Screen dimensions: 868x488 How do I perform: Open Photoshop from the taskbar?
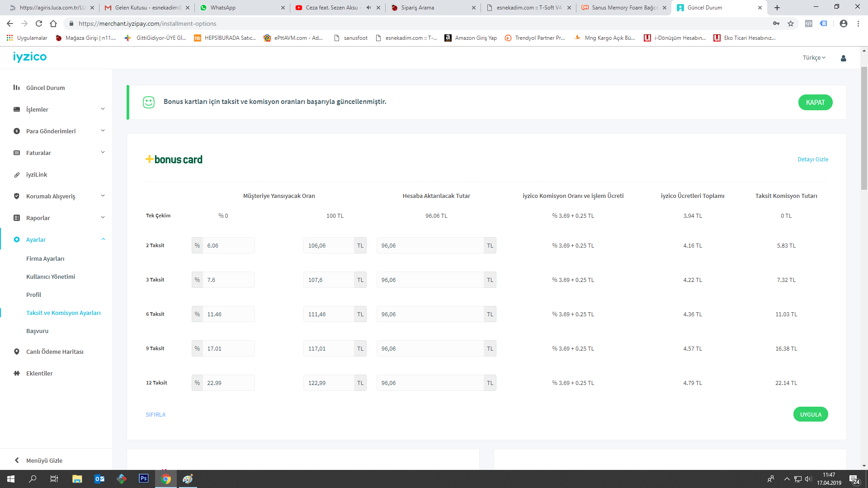click(143, 479)
